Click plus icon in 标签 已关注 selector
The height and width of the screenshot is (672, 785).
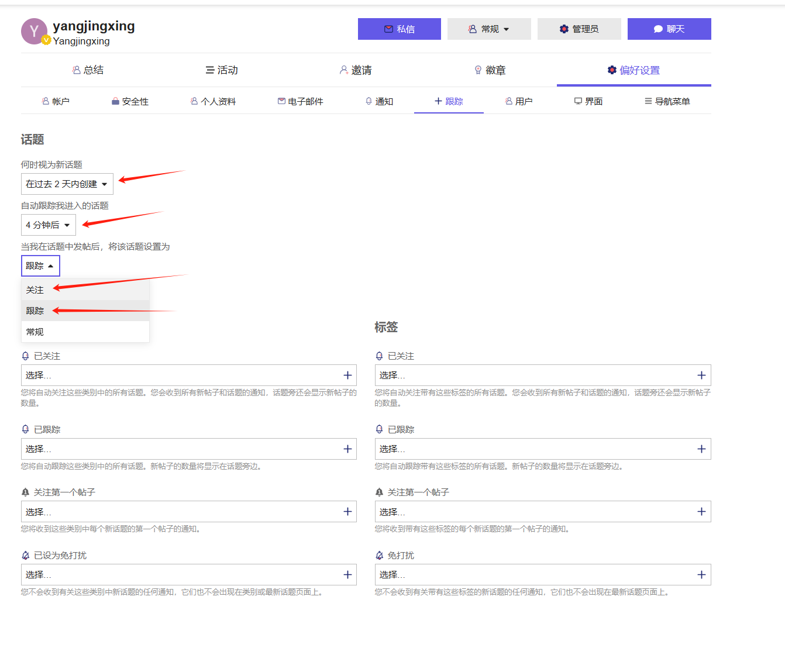701,375
